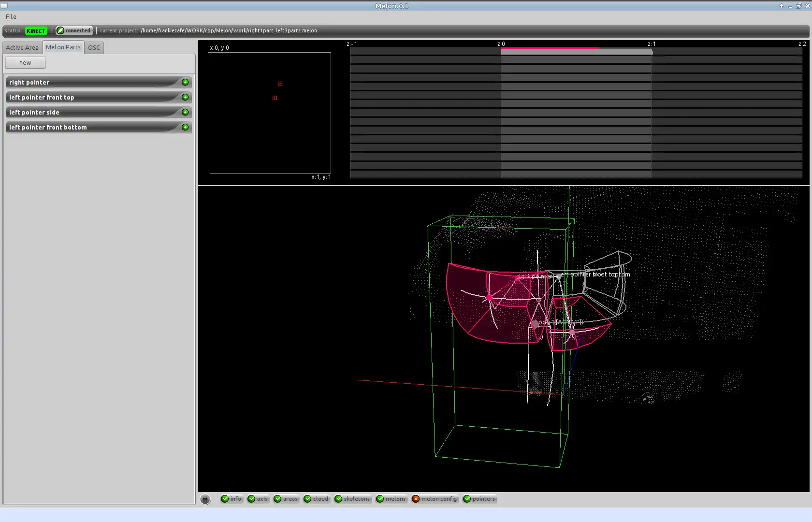
Task: Expand the left pointer side entry
Action: point(185,112)
